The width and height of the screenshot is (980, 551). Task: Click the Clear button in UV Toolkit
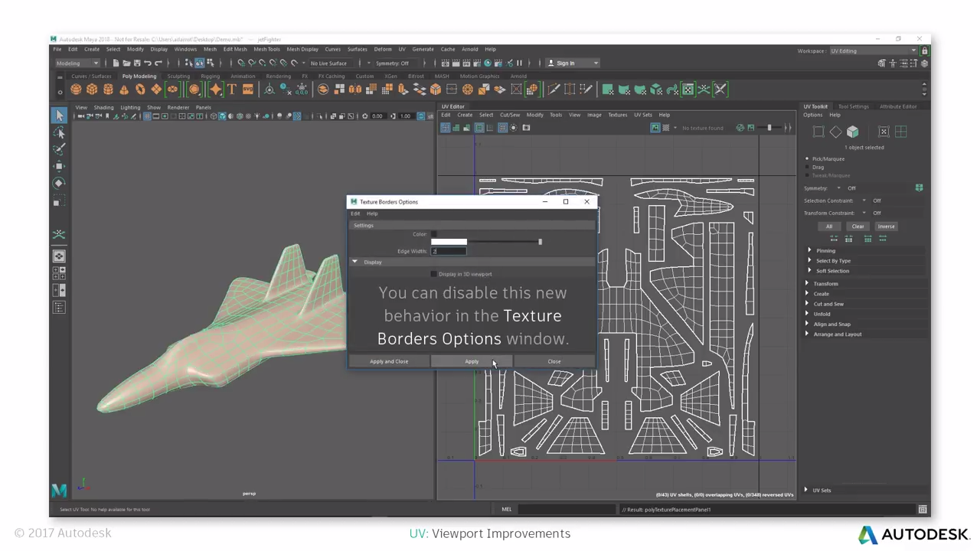[x=857, y=227]
